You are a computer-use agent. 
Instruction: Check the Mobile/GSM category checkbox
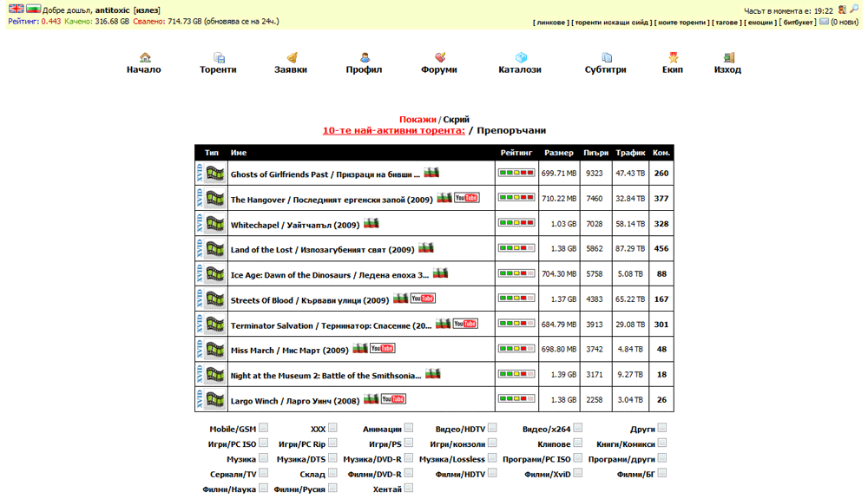(264, 428)
